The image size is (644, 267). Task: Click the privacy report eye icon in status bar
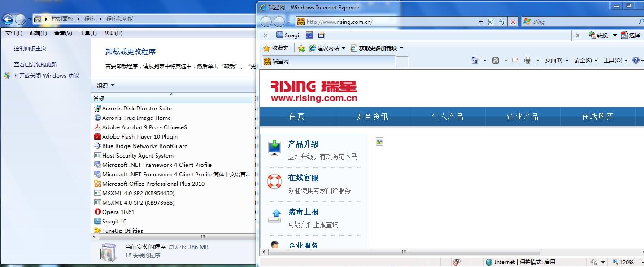click(457, 262)
